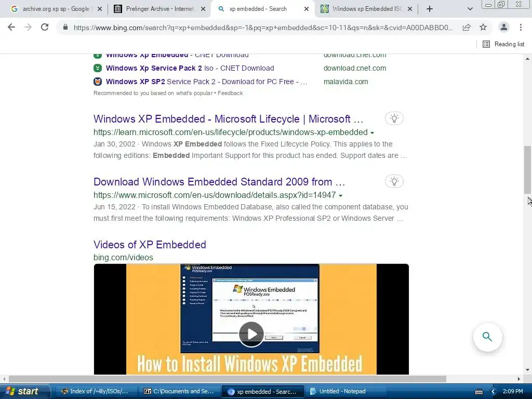Open a new tab with the plus button

pos(430,9)
